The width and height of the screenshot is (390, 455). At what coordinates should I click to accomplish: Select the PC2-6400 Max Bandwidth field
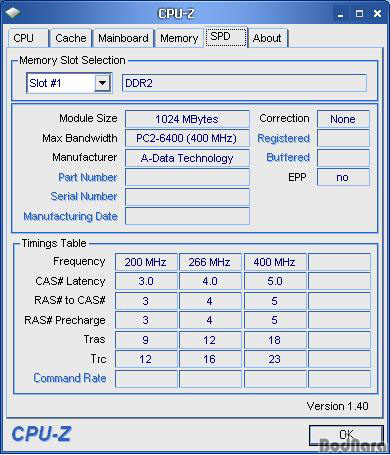(187, 138)
